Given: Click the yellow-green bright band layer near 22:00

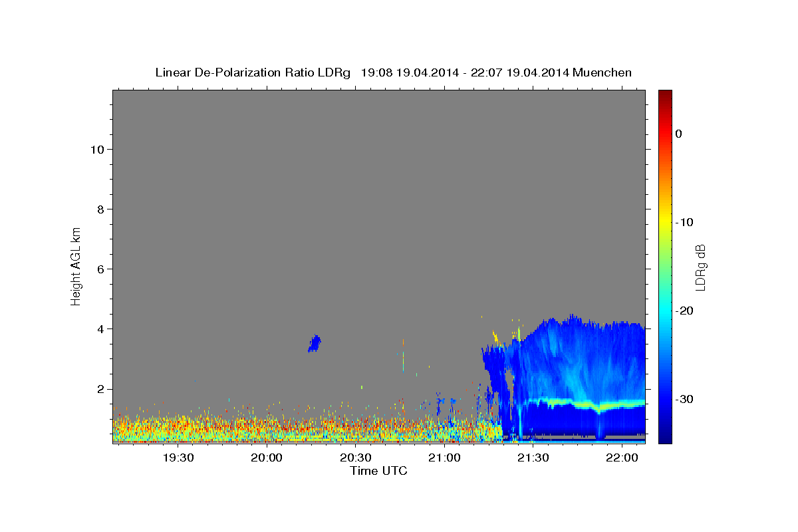Looking at the screenshot, I should (x=622, y=404).
